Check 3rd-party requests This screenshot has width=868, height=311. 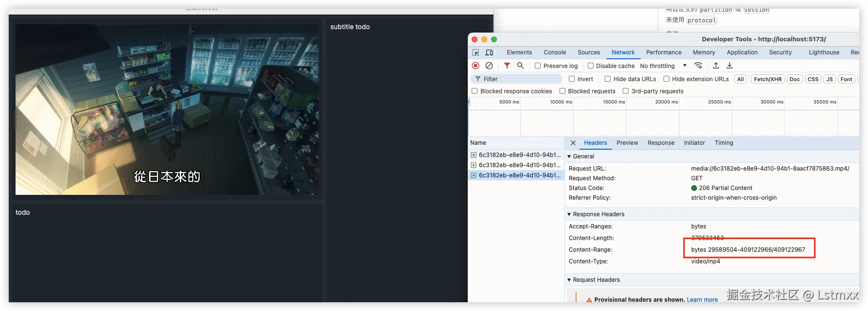point(626,91)
